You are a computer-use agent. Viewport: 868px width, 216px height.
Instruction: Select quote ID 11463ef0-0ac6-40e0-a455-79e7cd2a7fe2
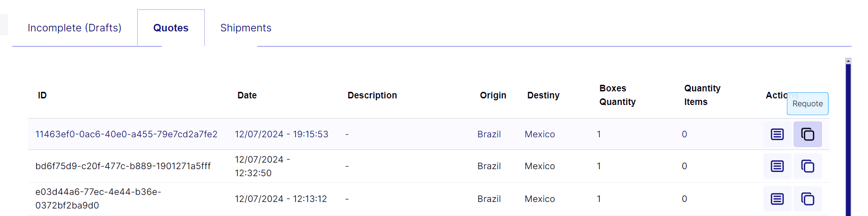(127, 134)
